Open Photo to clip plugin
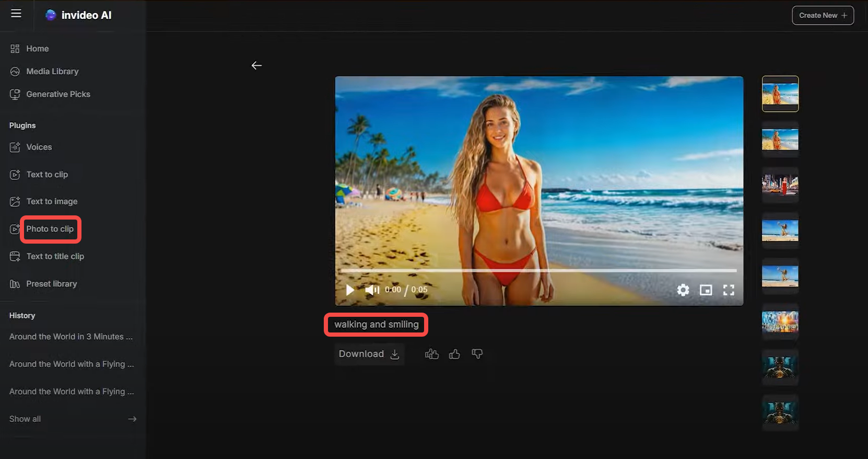This screenshot has width=868, height=459. 50,229
